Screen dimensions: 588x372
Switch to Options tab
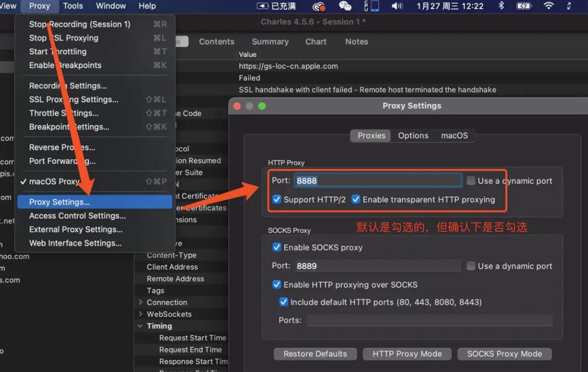(413, 136)
